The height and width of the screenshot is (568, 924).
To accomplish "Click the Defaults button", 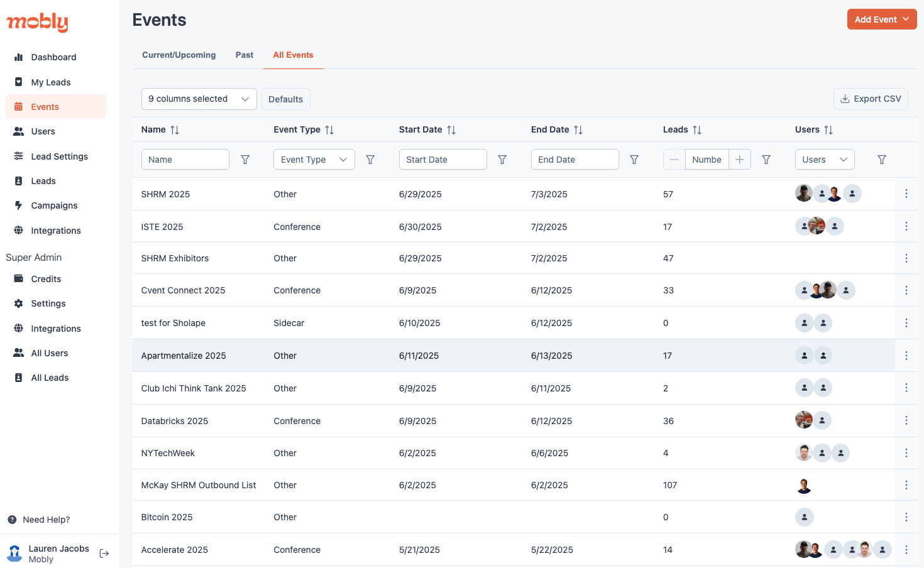I will (286, 99).
